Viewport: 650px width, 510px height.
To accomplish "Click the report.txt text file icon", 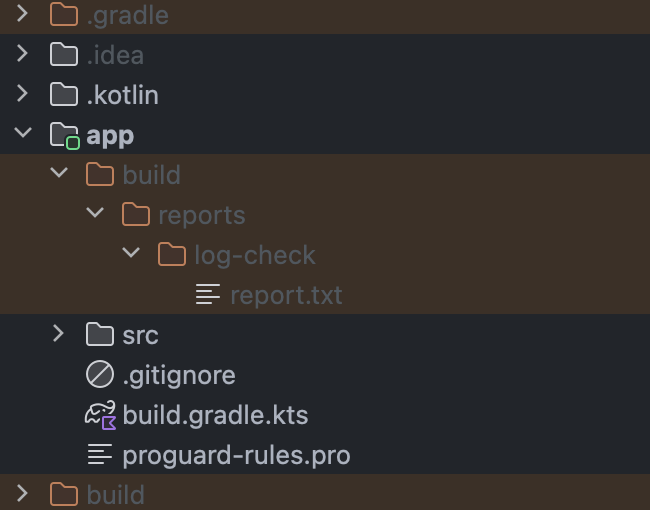I will tap(208, 294).
